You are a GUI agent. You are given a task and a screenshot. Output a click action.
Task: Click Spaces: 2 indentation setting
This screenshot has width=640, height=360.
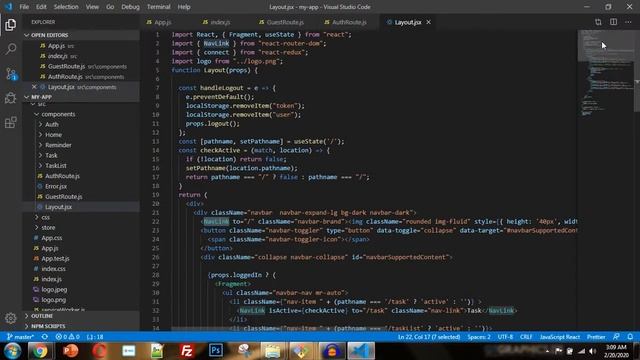[x=479, y=337]
